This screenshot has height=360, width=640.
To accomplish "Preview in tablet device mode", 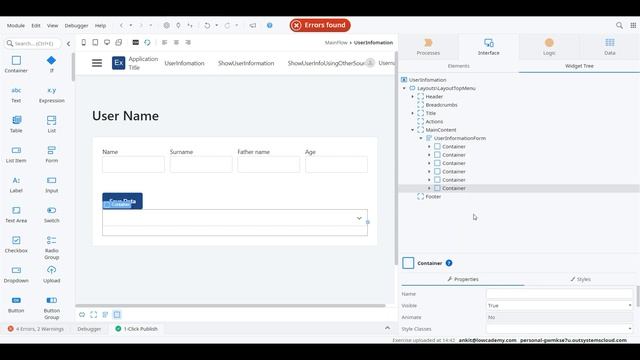I will pyautogui.click(x=95, y=42).
